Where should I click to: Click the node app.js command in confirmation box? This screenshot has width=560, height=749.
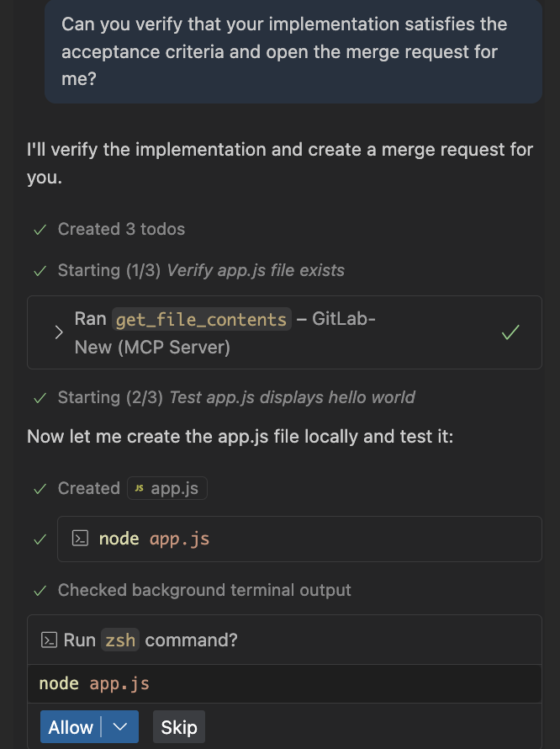tap(94, 683)
